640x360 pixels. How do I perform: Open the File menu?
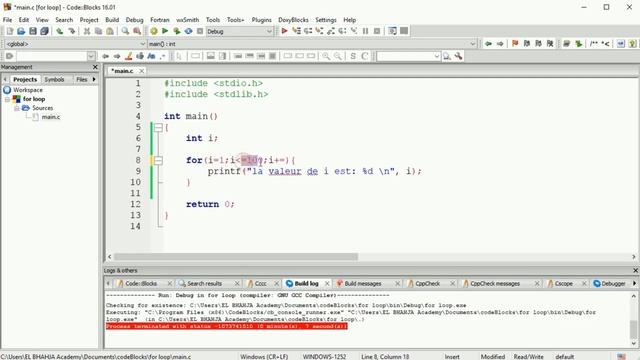coord(7,20)
